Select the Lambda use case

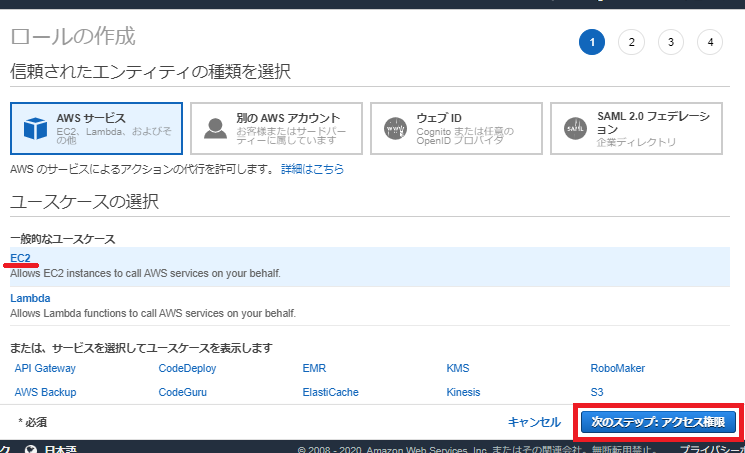[30, 298]
